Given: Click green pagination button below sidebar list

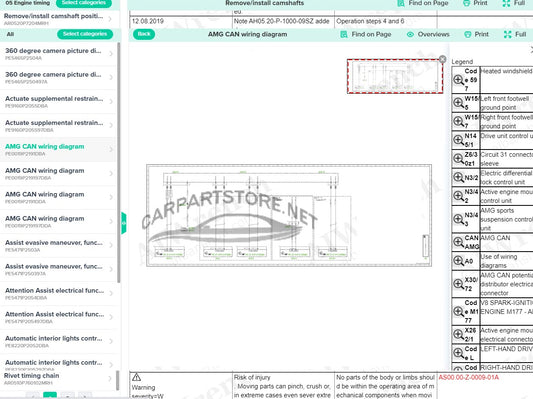Looking at the screenshot, I should coord(50,396).
